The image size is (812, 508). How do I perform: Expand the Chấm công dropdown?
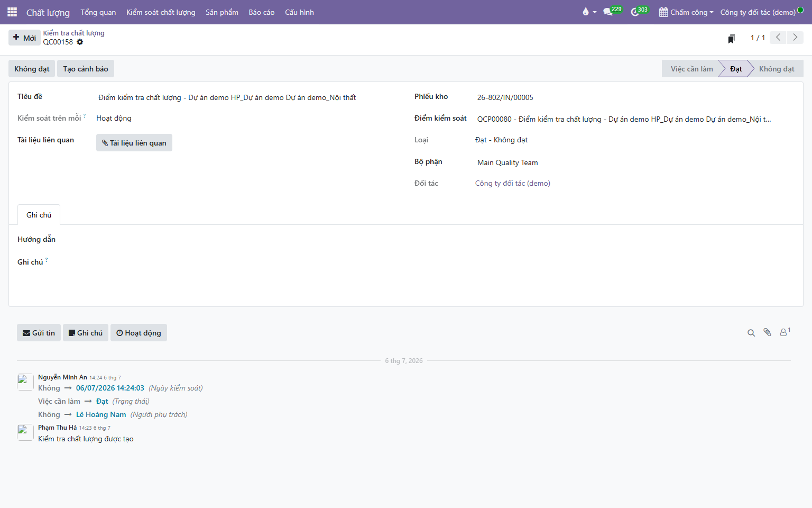[686, 12]
